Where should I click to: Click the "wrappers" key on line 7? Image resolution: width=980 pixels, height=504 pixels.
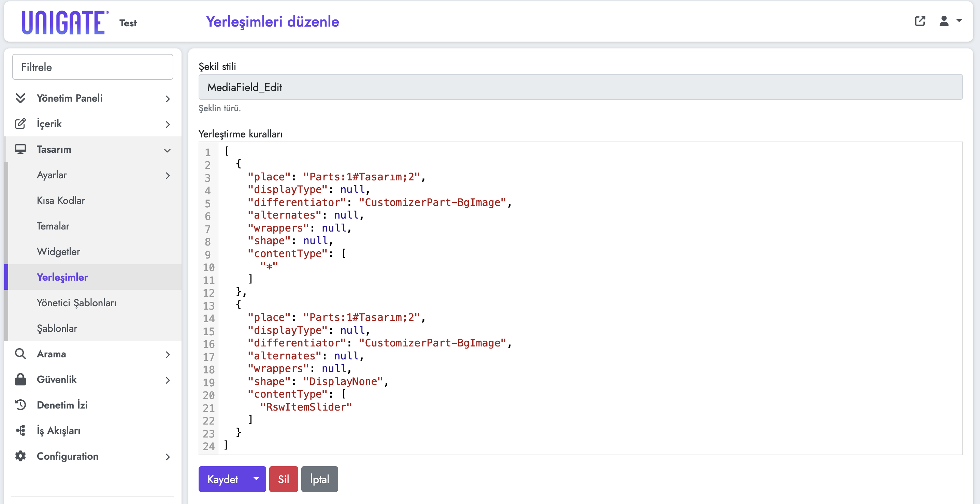(x=278, y=228)
